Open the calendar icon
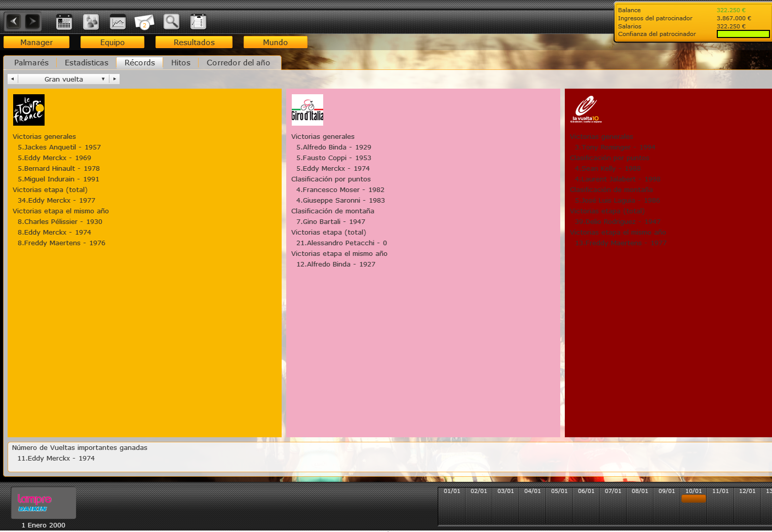The image size is (772, 532). [x=64, y=22]
